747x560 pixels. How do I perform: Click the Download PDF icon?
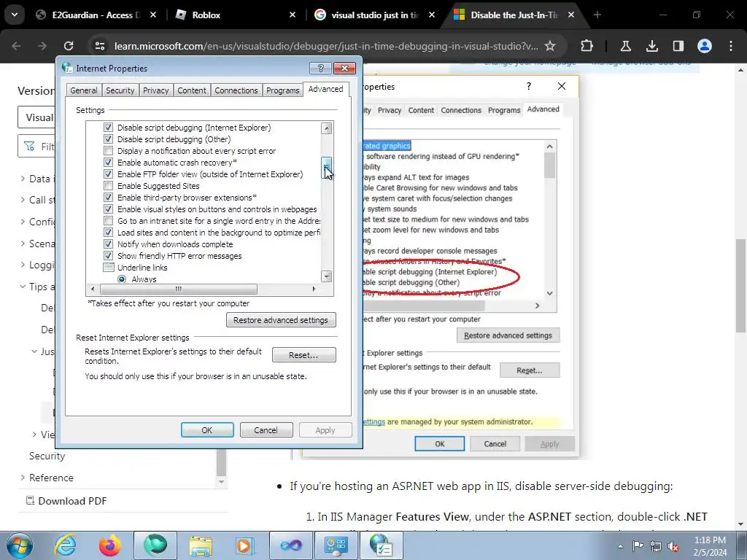pyautogui.click(x=30, y=500)
